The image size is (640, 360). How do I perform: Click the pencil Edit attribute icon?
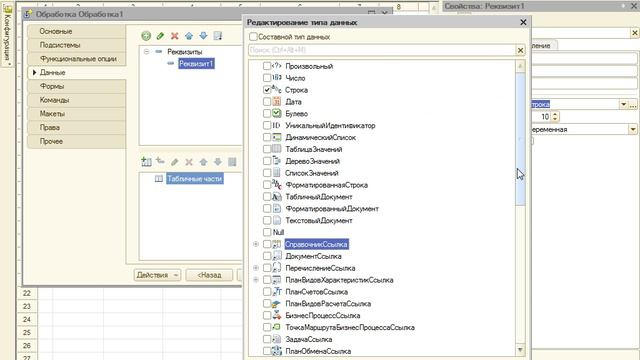(160, 36)
